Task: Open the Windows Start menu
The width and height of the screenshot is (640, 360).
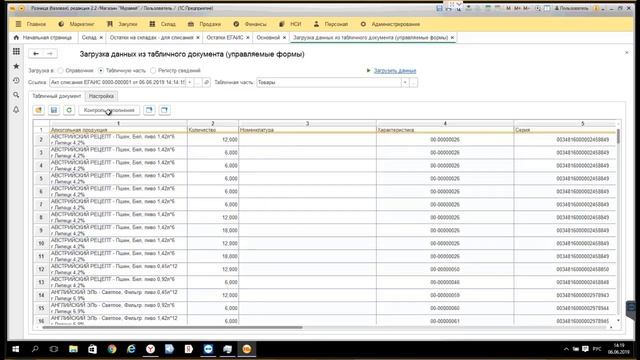Action: [16, 349]
